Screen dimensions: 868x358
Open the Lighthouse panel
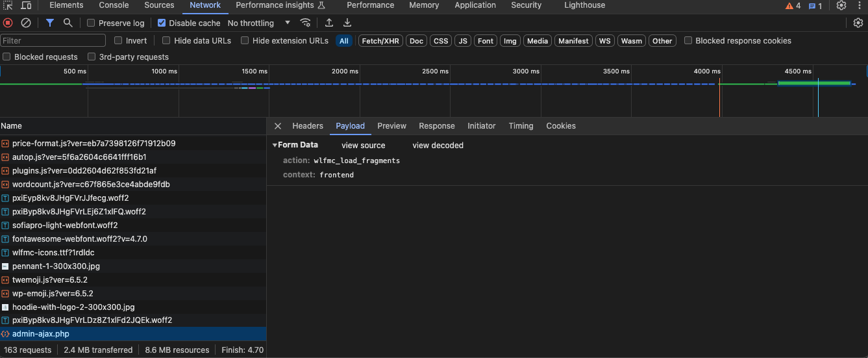click(584, 5)
